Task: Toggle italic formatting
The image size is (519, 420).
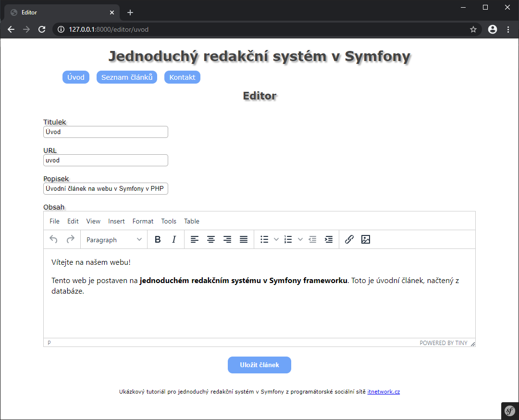Action: click(x=174, y=239)
